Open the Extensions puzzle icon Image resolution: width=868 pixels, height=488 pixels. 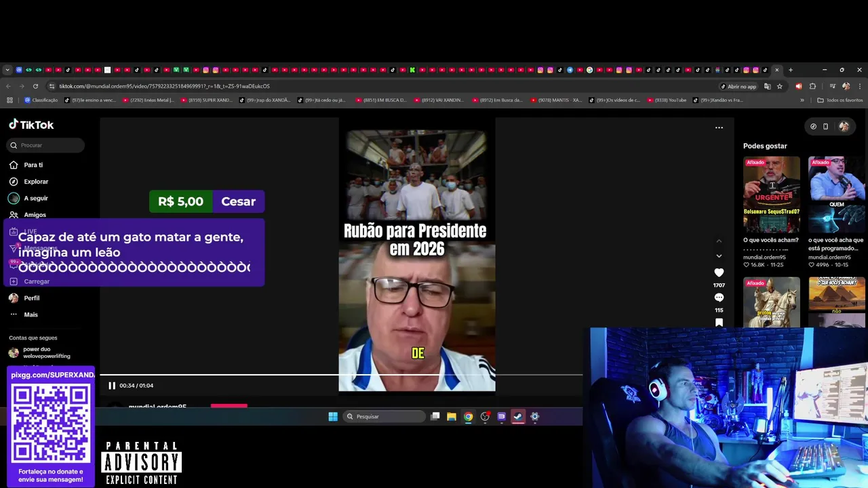tap(812, 86)
